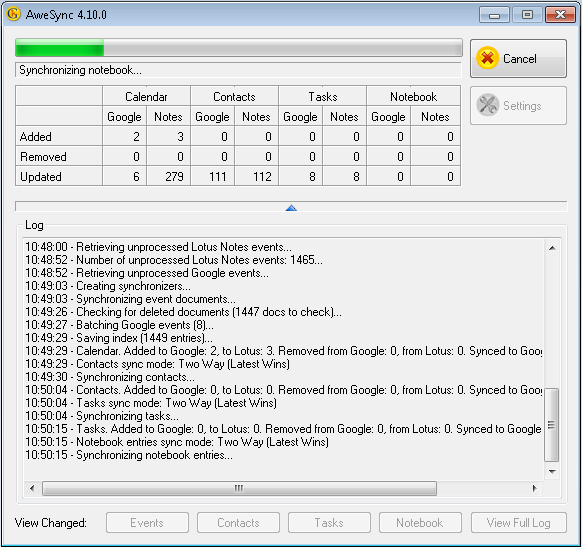This screenshot has width=582, height=547.
Task: Click the log scroll left arrow
Action: pyautogui.click(x=32, y=488)
